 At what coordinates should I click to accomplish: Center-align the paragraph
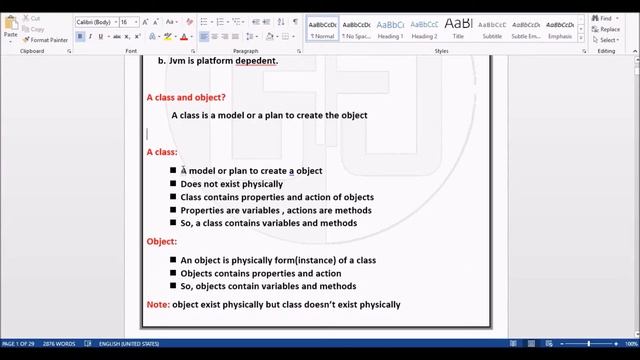pyautogui.click(x=214, y=37)
